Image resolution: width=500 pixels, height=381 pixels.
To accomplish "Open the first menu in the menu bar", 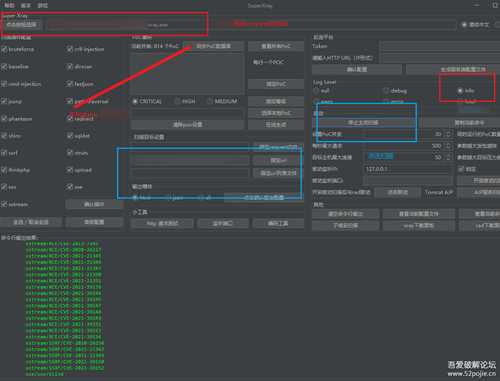I will point(9,5).
